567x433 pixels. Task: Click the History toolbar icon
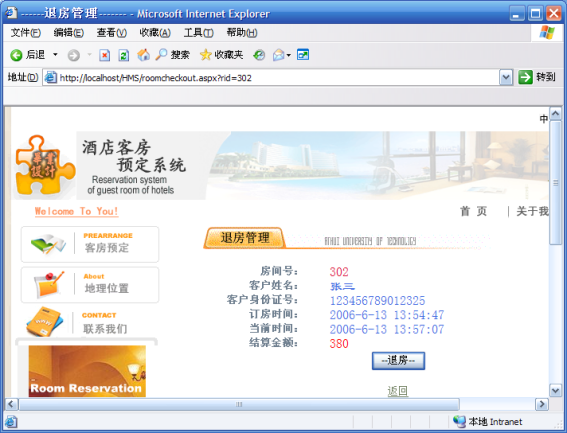pos(259,55)
